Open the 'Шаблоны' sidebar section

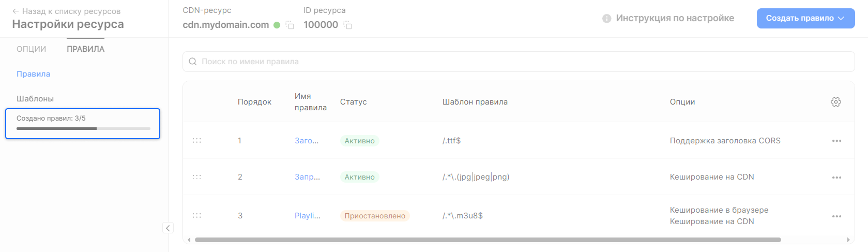pyautogui.click(x=35, y=99)
